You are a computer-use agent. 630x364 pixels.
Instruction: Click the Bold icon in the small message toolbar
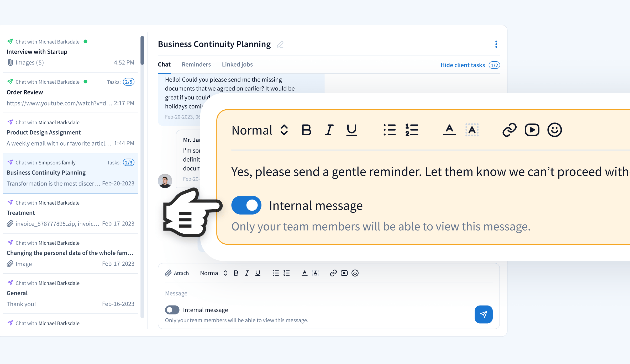(x=236, y=273)
